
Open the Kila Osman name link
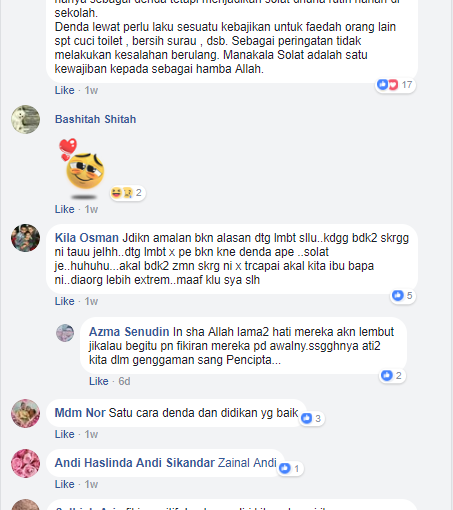point(87,238)
